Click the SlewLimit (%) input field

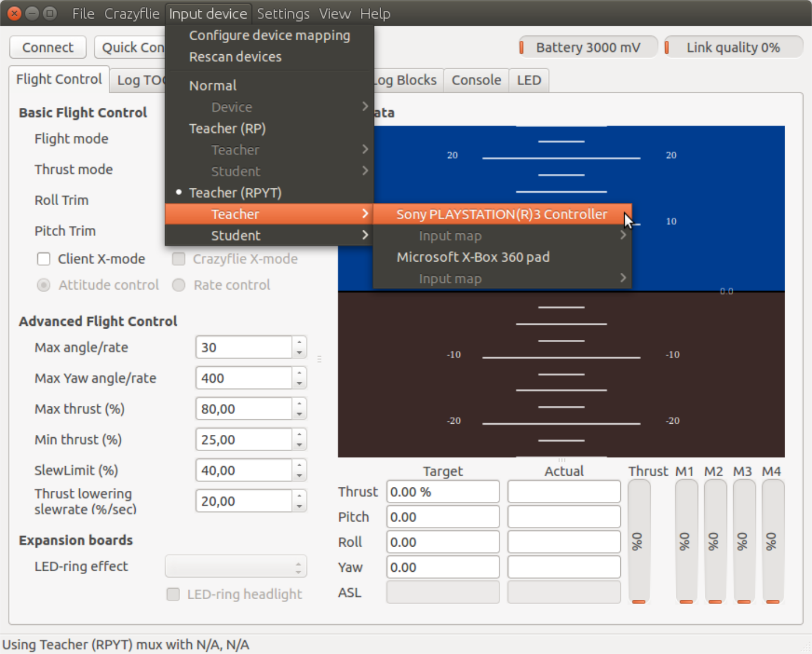click(x=244, y=471)
